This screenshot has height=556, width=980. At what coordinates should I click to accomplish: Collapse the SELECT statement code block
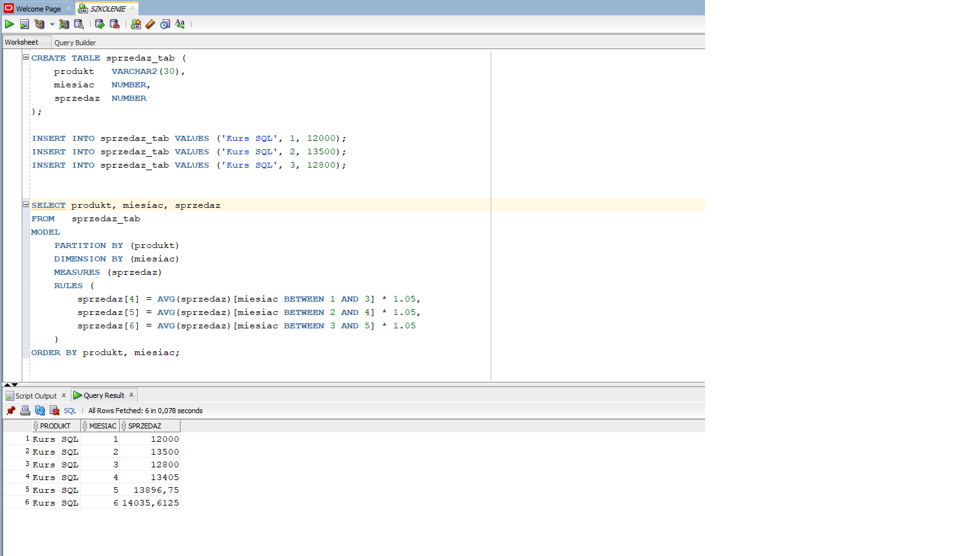click(x=26, y=205)
